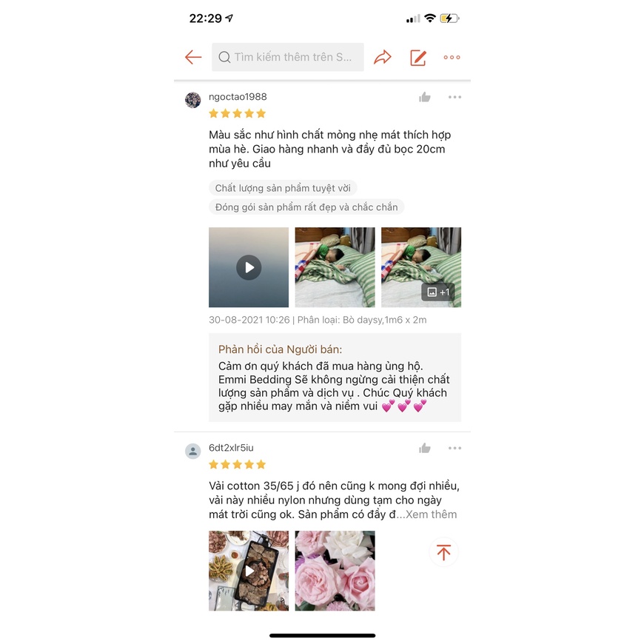Play the video in ngoctao1988's review
The height and width of the screenshot is (644, 644).
[x=249, y=267]
